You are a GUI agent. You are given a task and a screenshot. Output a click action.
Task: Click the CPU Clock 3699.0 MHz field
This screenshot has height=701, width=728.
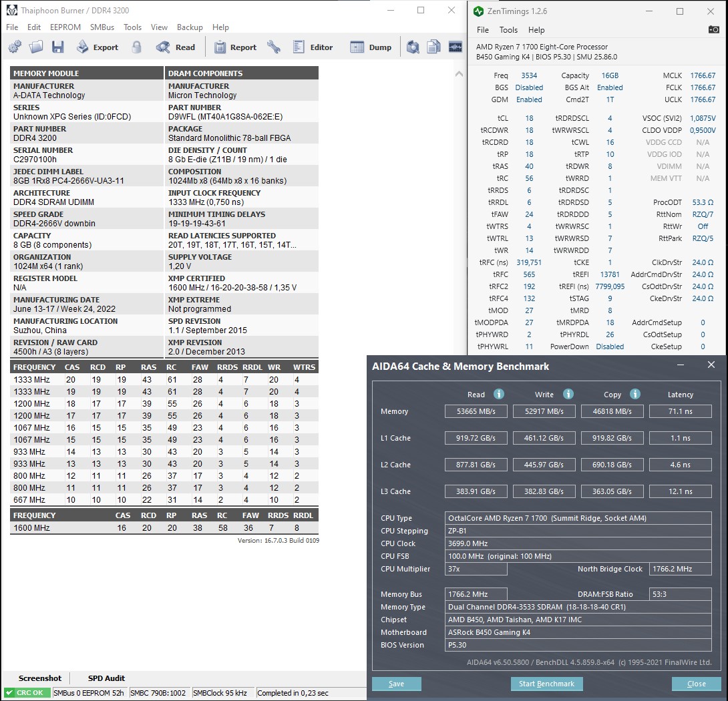point(578,543)
